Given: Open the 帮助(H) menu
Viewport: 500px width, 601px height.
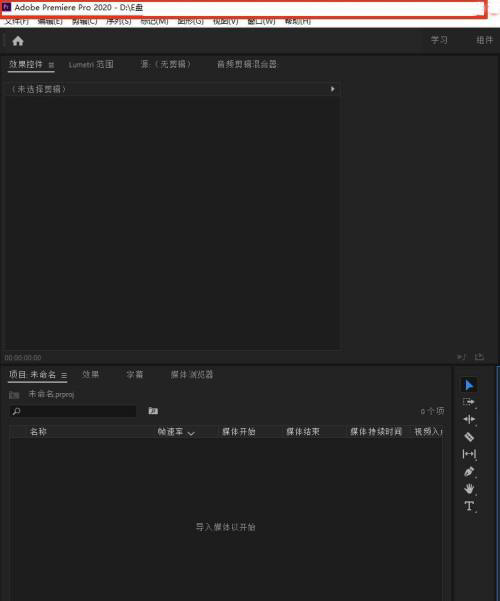Looking at the screenshot, I should click(x=298, y=21).
